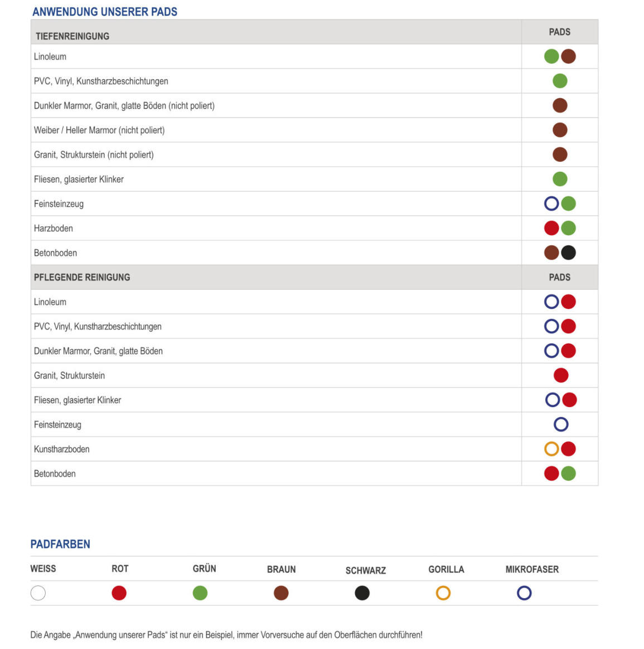Viewport: 644px width, 649px height.
Task: Click the red dot in Harzboden row
Action: click(x=551, y=228)
